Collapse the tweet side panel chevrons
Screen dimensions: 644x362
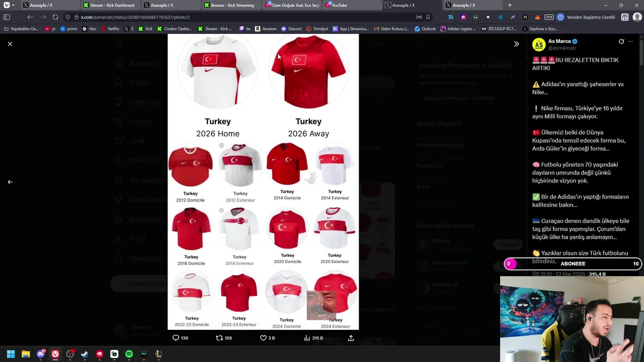[x=516, y=44]
